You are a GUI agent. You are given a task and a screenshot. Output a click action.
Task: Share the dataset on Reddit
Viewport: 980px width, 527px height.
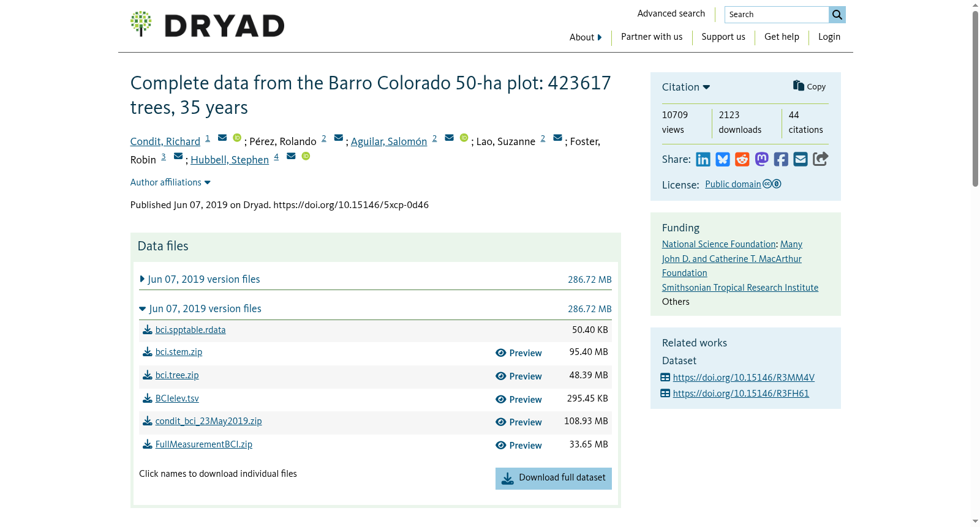(x=742, y=160)
